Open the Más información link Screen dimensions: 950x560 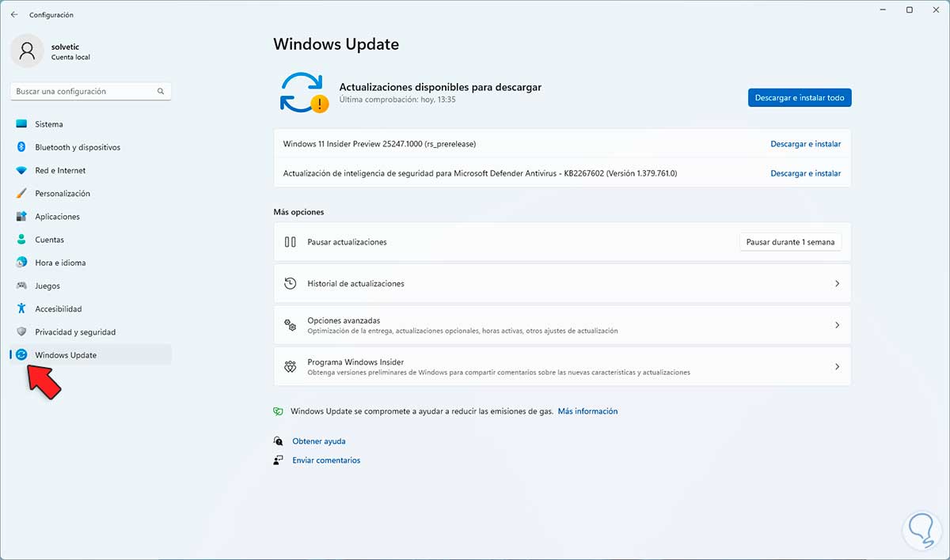click(587, 411)
